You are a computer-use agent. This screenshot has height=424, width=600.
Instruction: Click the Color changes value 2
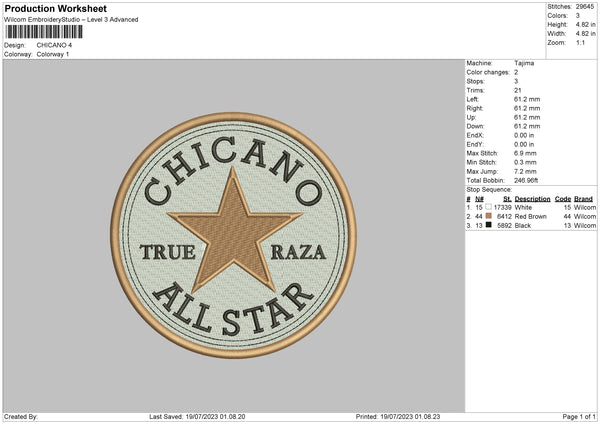(x=516, y=72)
